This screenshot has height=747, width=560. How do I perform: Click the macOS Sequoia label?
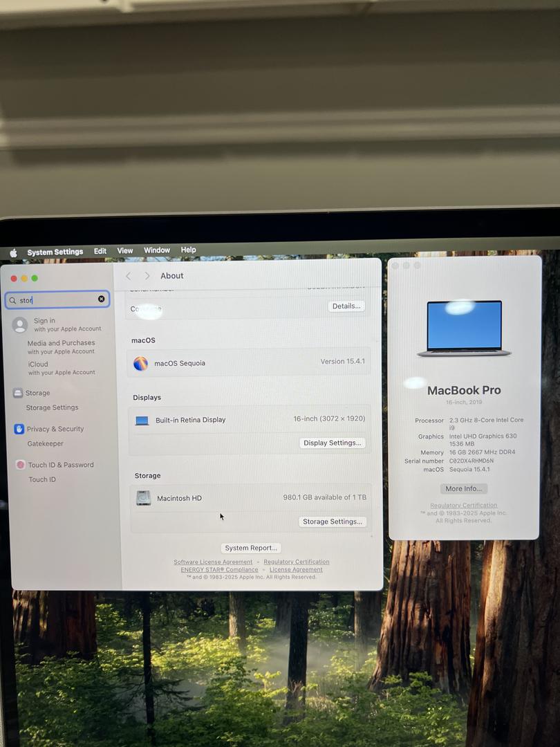point(180,363)
